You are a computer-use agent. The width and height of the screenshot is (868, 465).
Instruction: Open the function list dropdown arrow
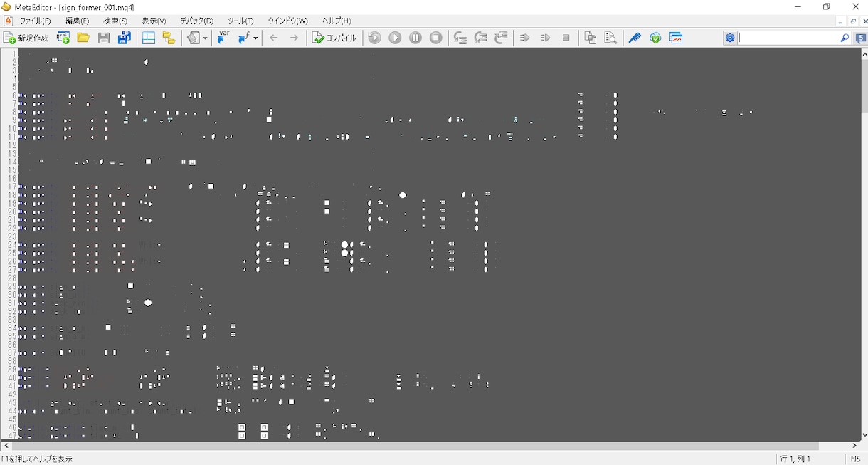coord(255,38)
